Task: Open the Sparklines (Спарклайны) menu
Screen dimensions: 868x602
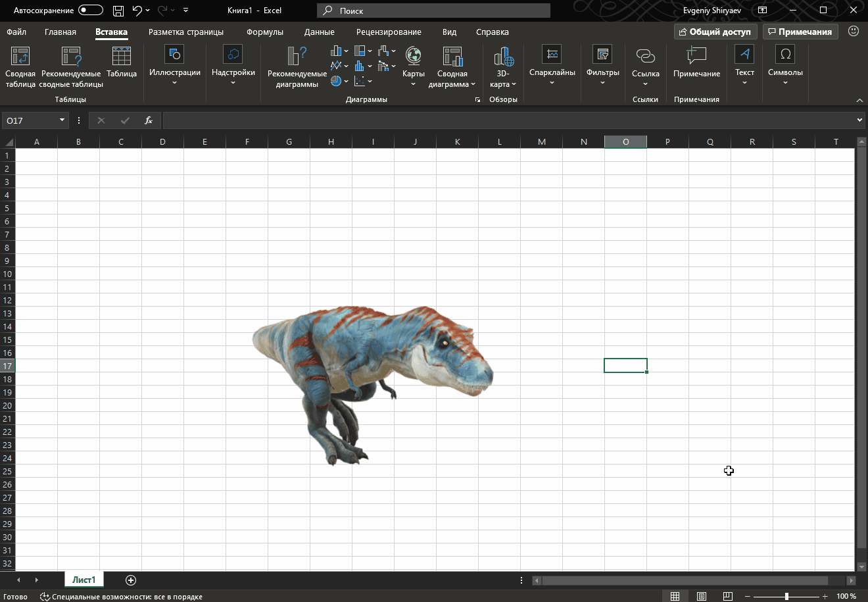Action: 552,66
